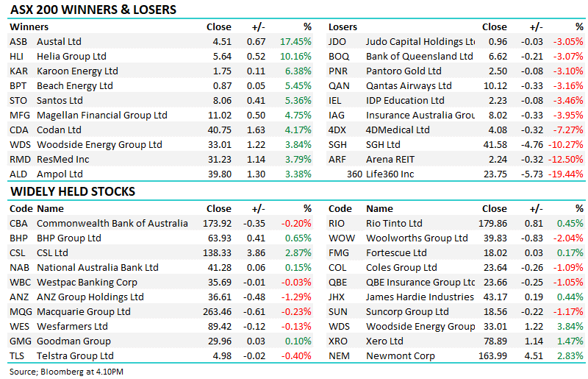Click the Life360 Inc loser row
Screen dimensions: 588x379
(x=456, y=174)
